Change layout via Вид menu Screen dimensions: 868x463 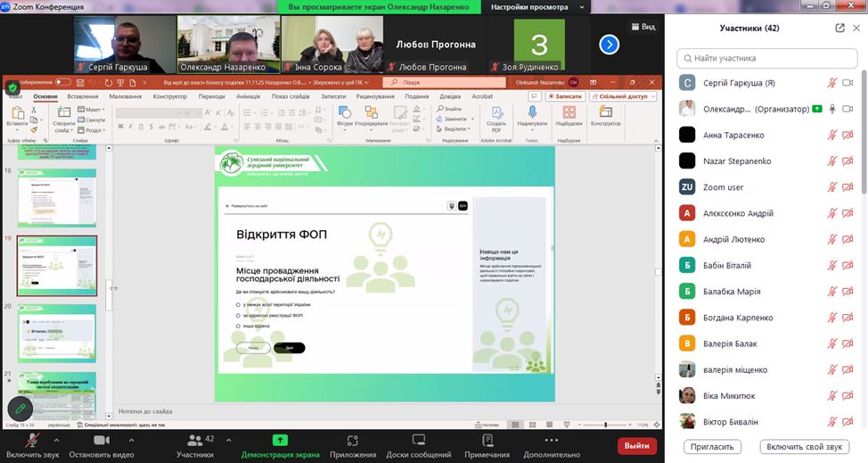pos(642,28)
